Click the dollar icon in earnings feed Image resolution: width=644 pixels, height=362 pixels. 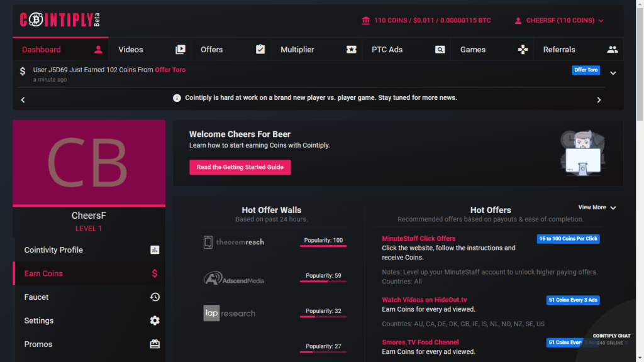point(23,71)
